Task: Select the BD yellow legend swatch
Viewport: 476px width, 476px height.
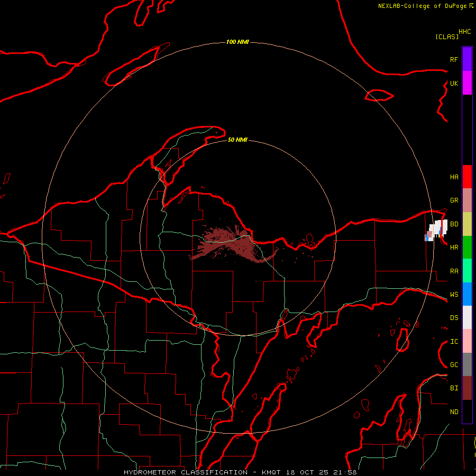Action: tap(467, 224)
